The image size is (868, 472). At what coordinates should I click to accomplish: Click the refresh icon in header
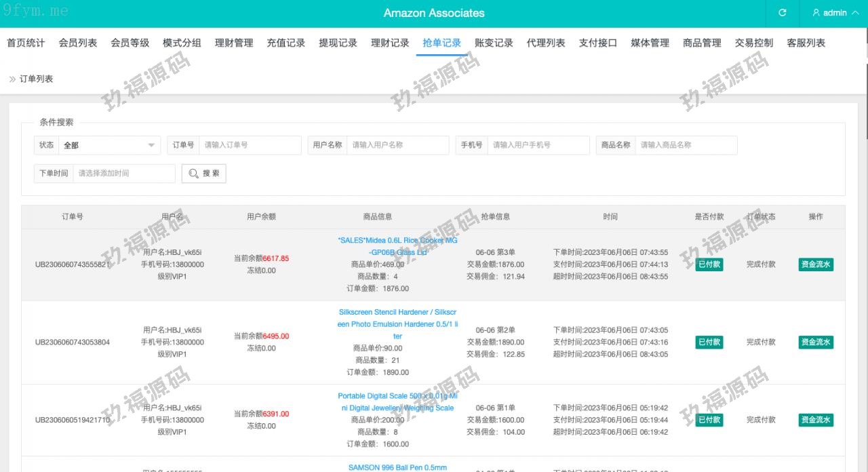tap(782, 13)
